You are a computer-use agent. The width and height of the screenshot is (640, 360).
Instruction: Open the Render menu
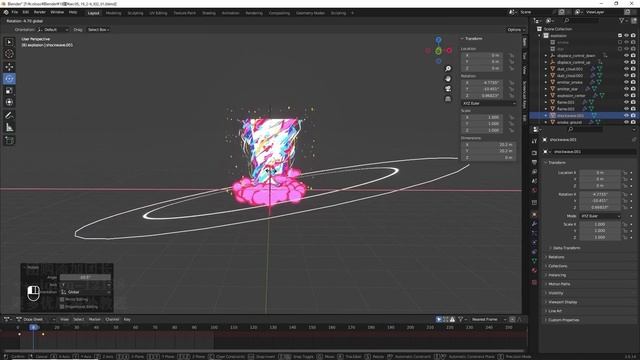pyautogui.click(x=40, y=12)
